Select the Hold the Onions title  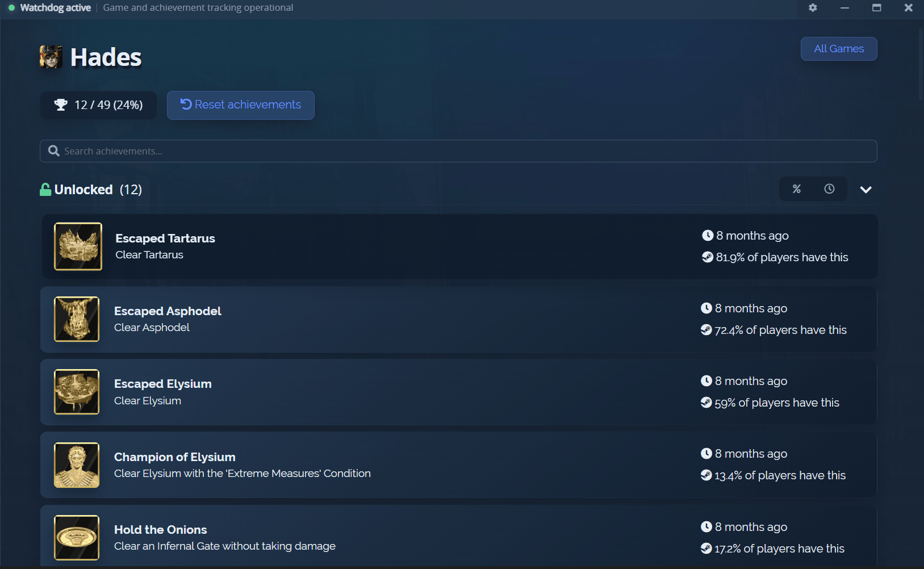161,530
